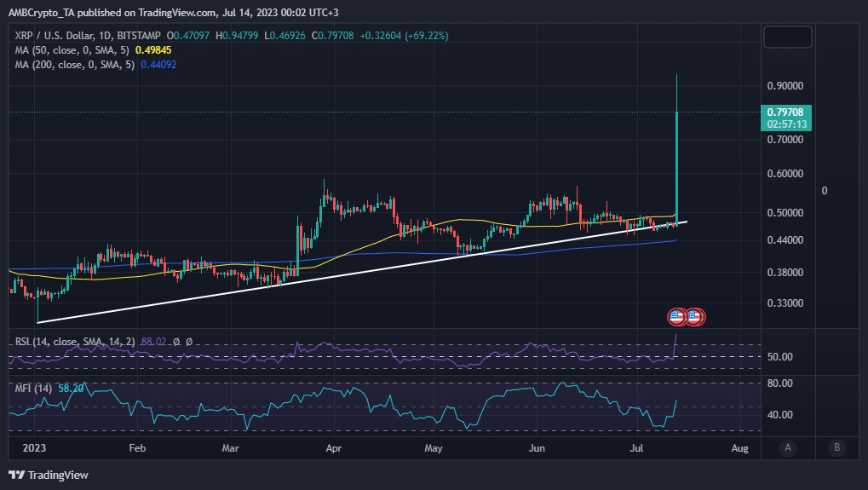This screenshot has height=490, width=868.
Task: Click the Jul label on time axis
Action: (636, 448)
